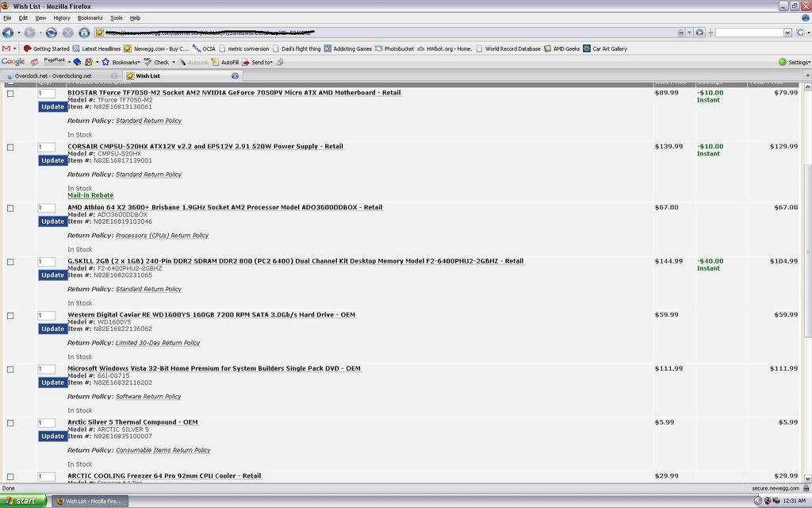Open the Google toolbar Send to dropdown
Viewport: 812px width, 508px height.
click(x=258, y=62)
